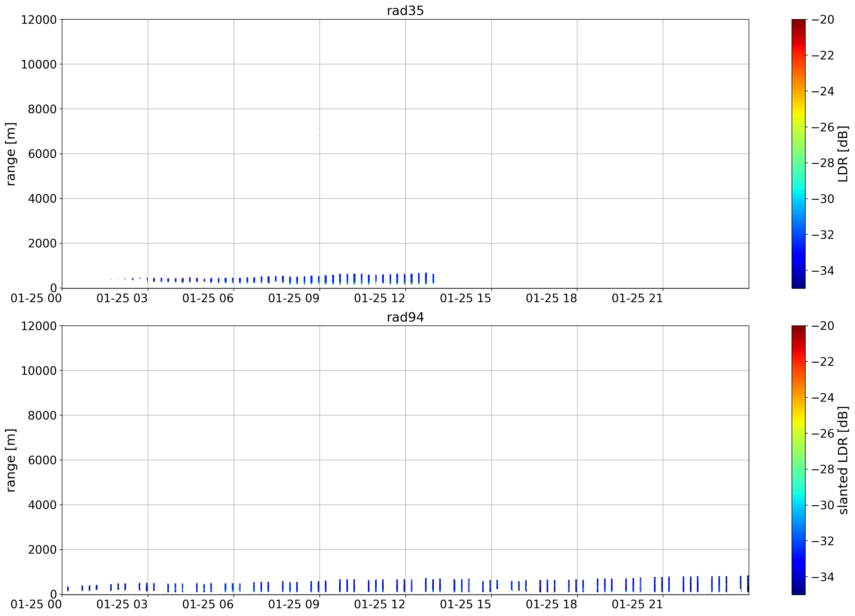Click the 12000 y-tick label on rad35
This screenshot has width=855, height=616.
[x=39, y=20]
